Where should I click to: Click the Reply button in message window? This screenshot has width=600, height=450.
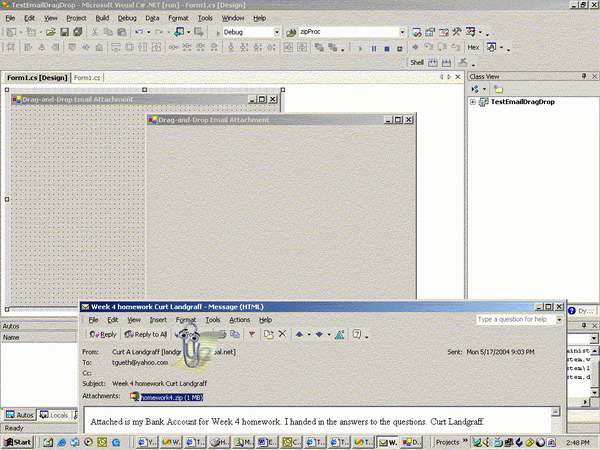[x=103, y=334]
